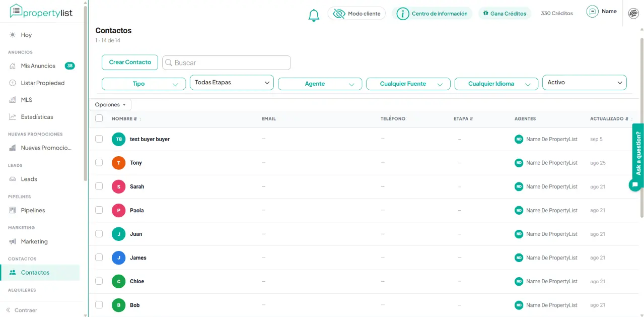
Task: Click the gift icon beside Gana Créditos
Action: 486,13
